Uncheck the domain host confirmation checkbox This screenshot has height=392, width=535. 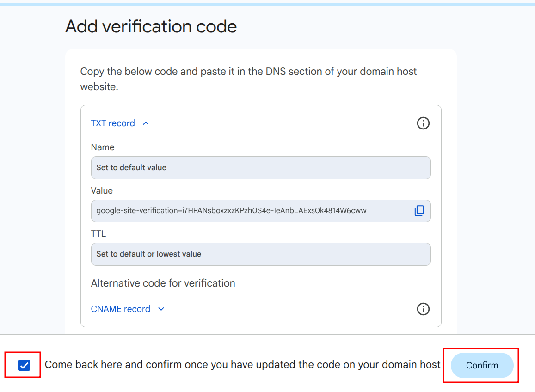click(x=24, y=365)
